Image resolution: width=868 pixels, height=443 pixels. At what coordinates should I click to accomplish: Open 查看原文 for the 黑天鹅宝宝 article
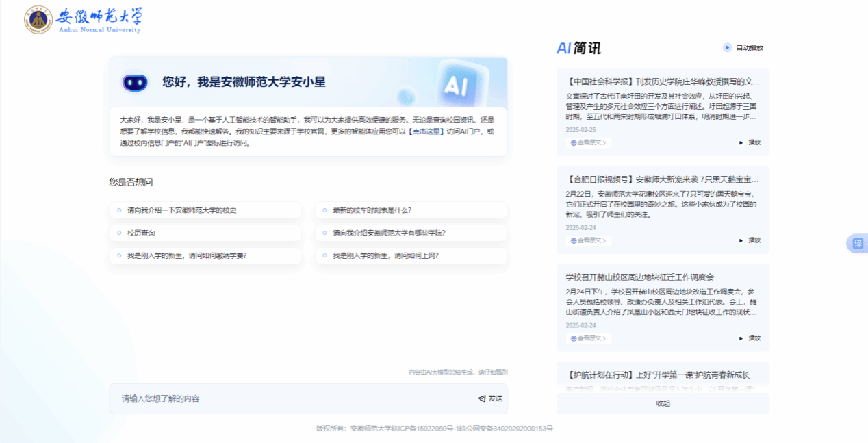click(x=589, y=240)
